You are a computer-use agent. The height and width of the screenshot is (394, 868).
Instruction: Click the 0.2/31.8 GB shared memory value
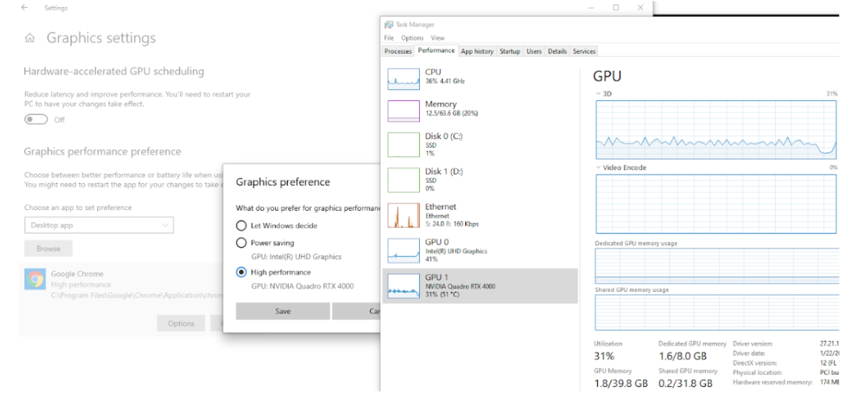[x=686, y=383]
